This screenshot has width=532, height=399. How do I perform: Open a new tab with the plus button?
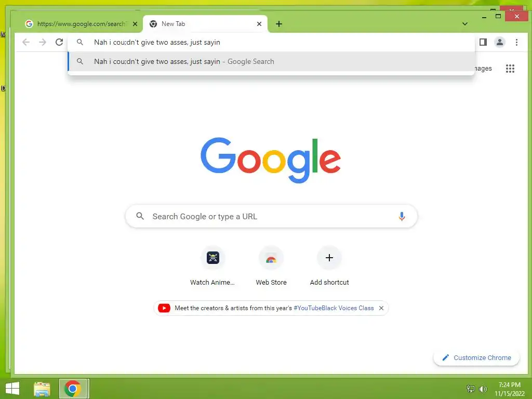(279, 24)
